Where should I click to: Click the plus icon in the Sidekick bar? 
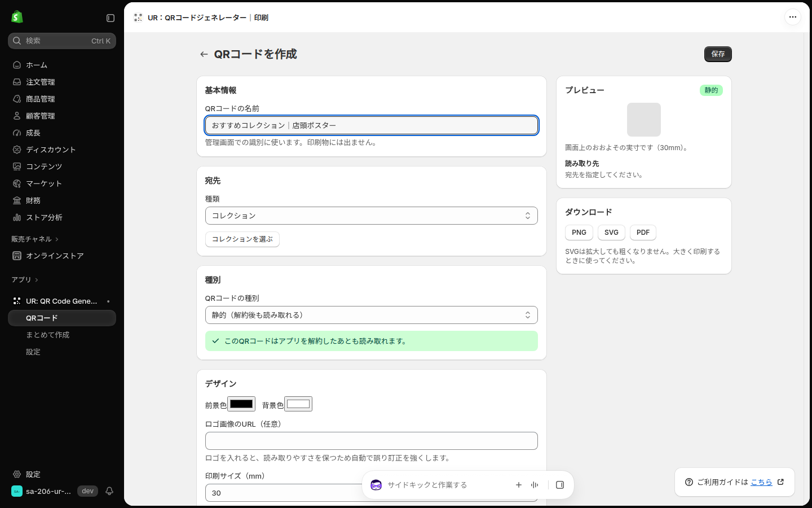(x=519, y=485)
